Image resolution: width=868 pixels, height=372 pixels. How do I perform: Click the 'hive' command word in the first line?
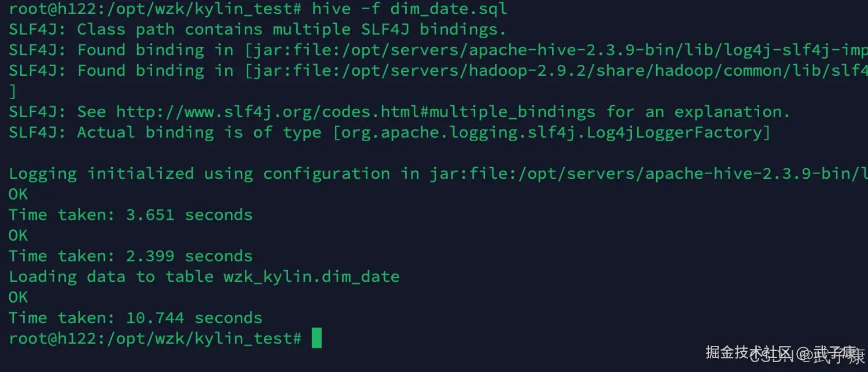pos(331,9)
